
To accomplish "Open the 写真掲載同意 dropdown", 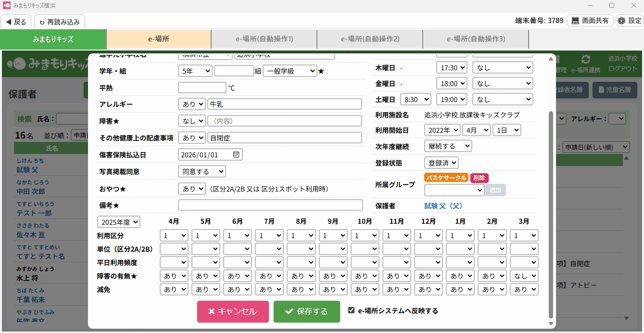I will click(202, 171).
